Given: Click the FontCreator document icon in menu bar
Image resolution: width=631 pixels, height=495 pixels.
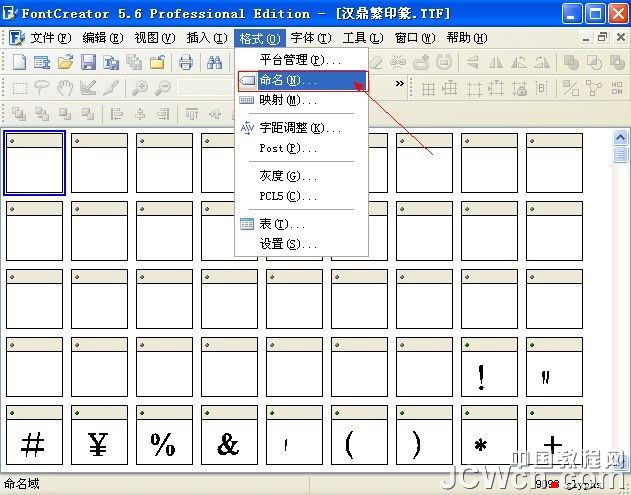Looking at the screenshot, I should click(x=17, y=38).
